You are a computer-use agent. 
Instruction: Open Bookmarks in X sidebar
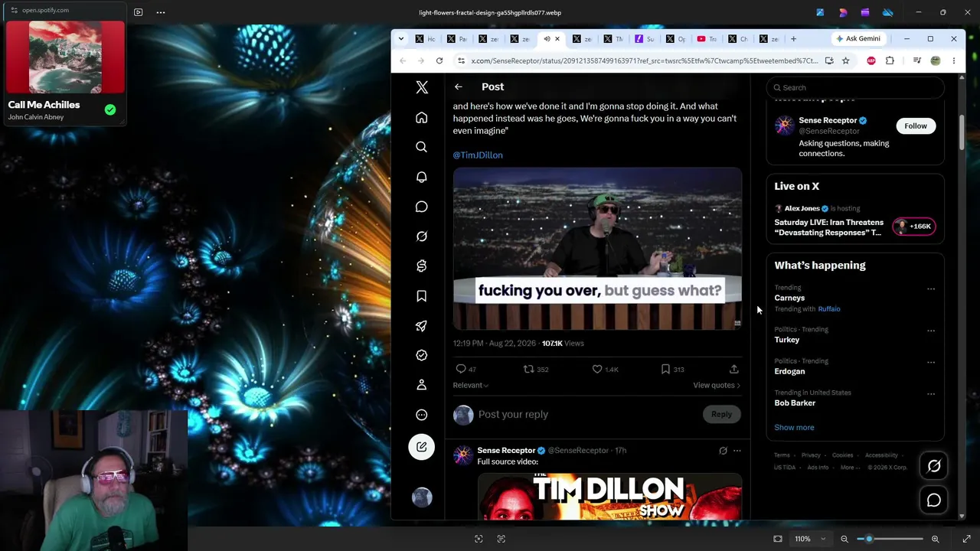(422, 296)
